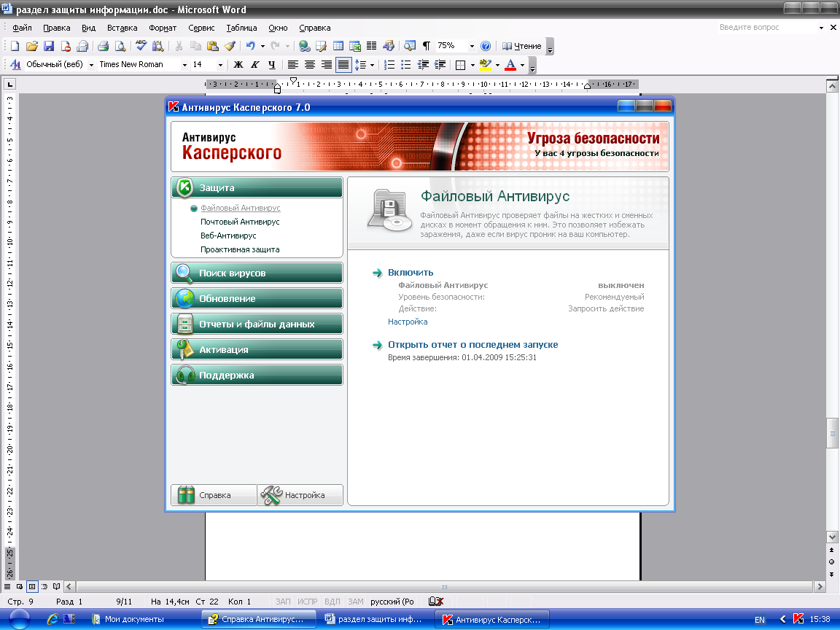Click the Print icon in the toolbar

pyautogui.click(x=103, y=46)
